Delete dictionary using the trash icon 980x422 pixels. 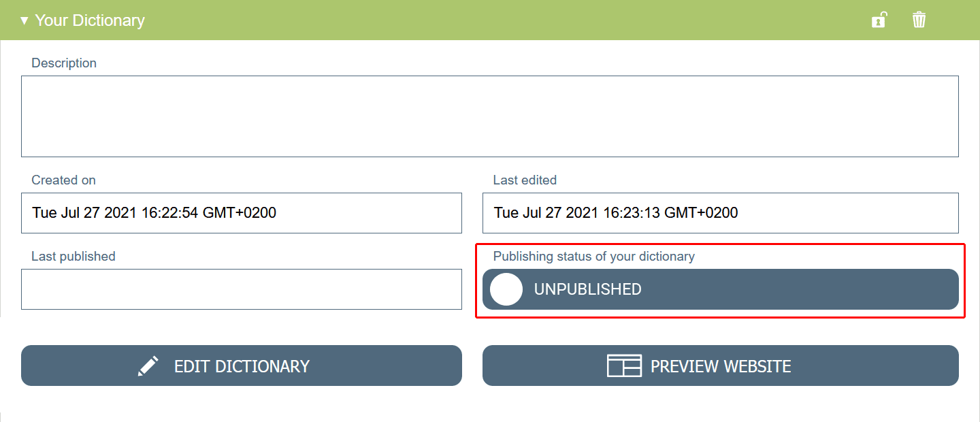tap(919, 20)
